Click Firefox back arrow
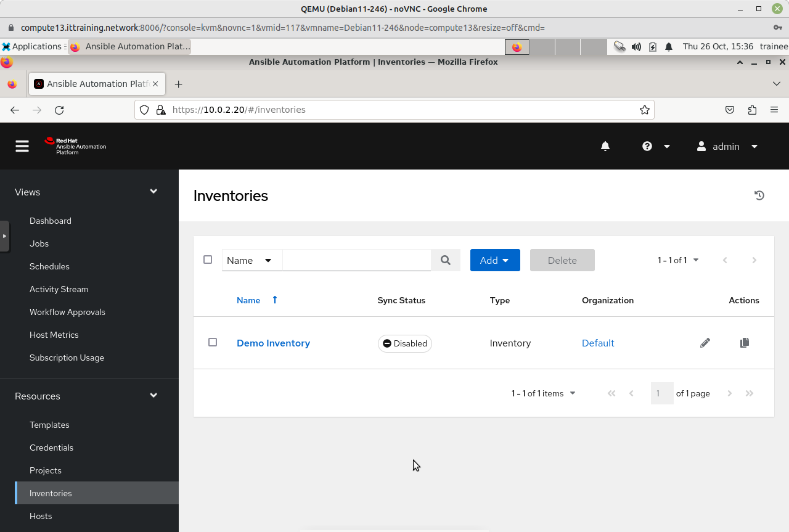 tap(15, 110)
